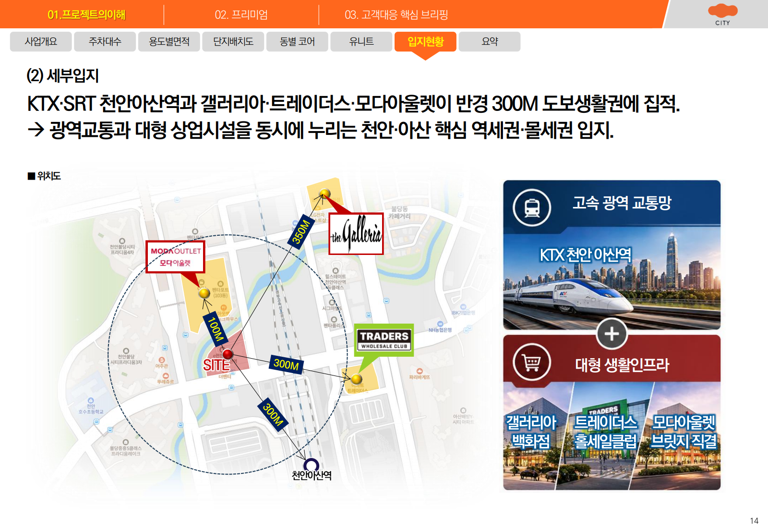Click the KTX 천안 아산역 train image

[x=612, y=278]
